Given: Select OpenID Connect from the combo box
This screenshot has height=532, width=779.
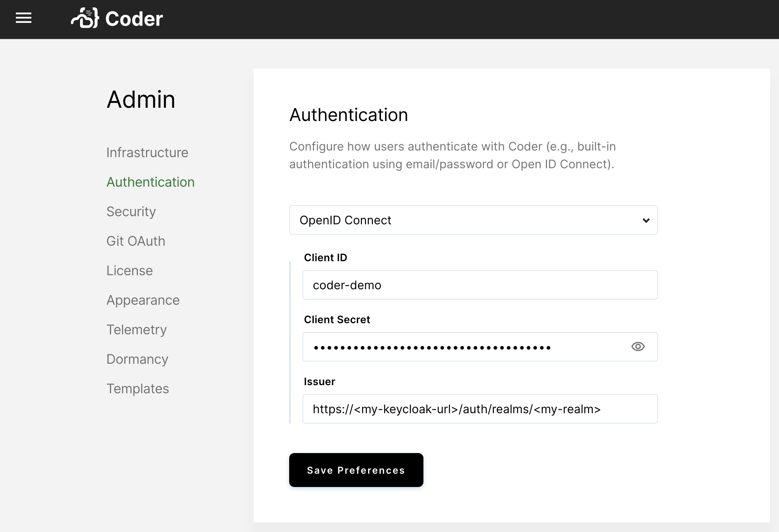Looking at the screenshot, I should pos(473,220).
